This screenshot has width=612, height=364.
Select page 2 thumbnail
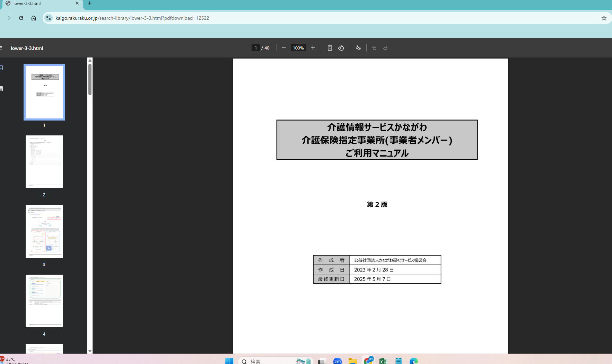point(44,162)
